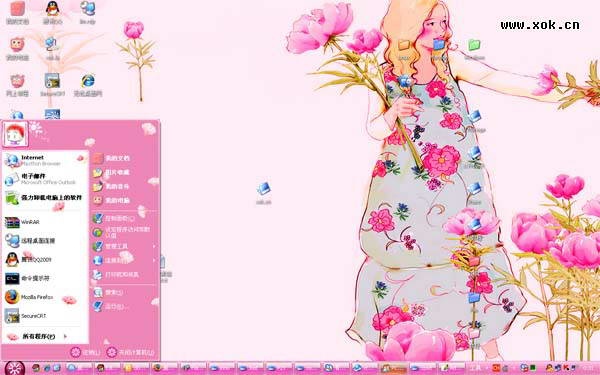Launch Mozilla Firefox from the Start menu
This screenshot has width=600, height=375.
45,297
